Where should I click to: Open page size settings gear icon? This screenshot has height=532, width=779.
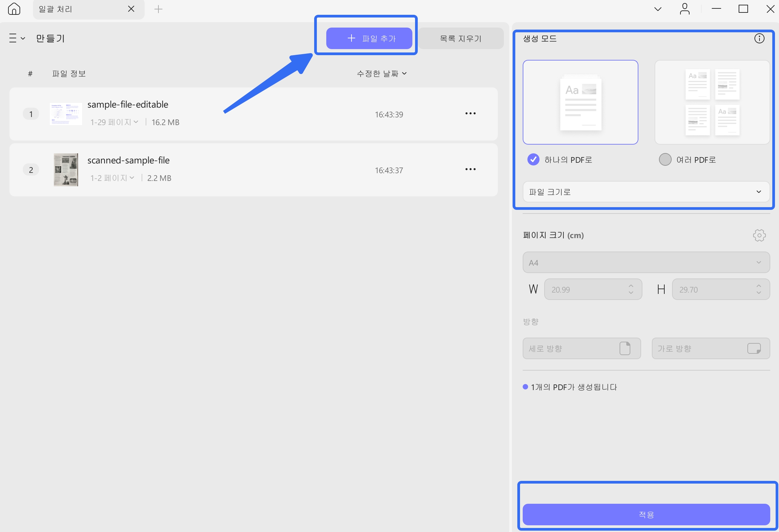point(759,235)
